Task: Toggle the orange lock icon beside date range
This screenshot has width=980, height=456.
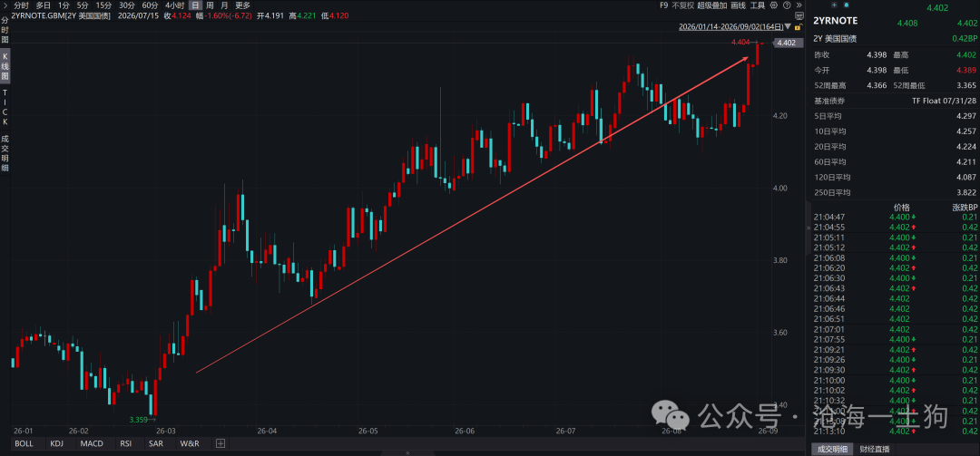Action: (799, 27)
